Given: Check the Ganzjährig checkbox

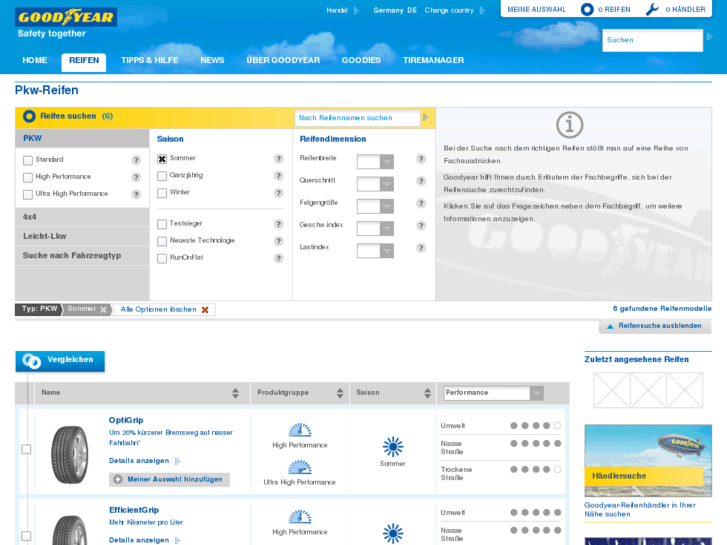Looking at the screenshot, I should [x=162, y=176].
